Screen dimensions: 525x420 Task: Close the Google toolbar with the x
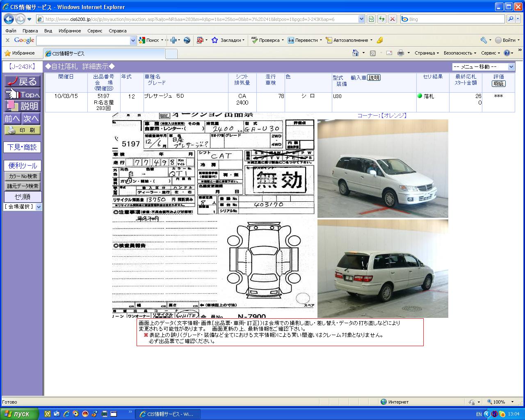pos(7,40)
